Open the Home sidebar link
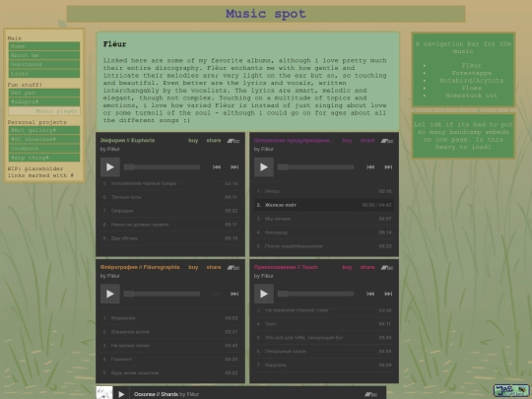Viewport: 532px width, 399px height. click(44, 46)
